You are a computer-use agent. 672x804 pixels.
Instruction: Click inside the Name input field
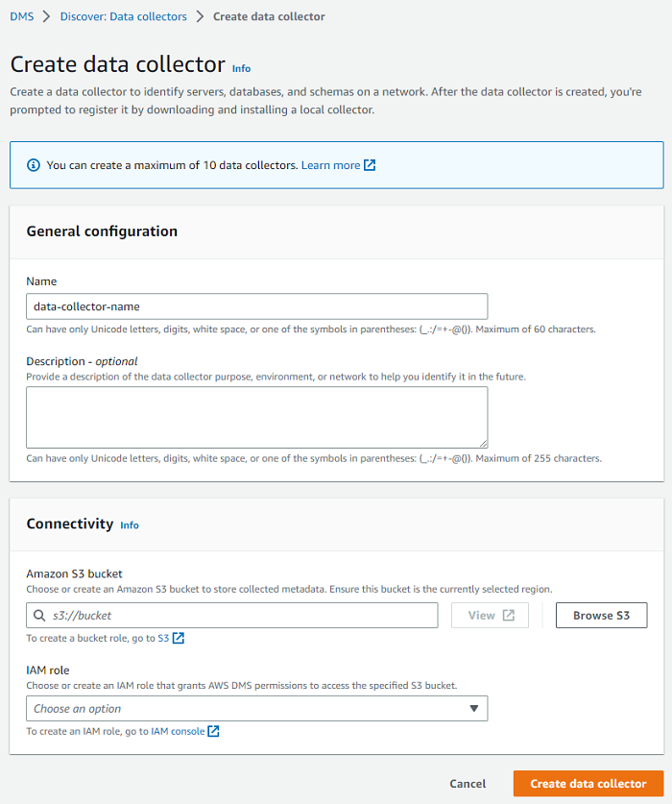[x=256, y=306]
